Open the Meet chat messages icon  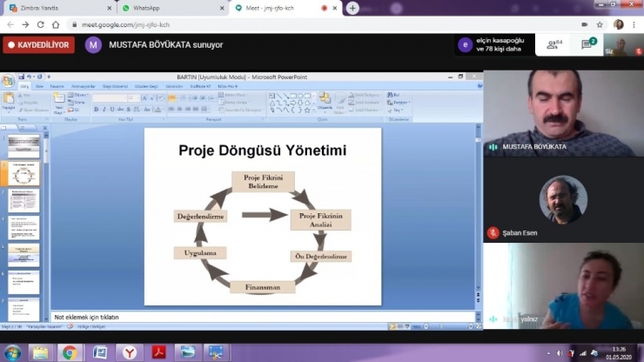tap(587, 44)
